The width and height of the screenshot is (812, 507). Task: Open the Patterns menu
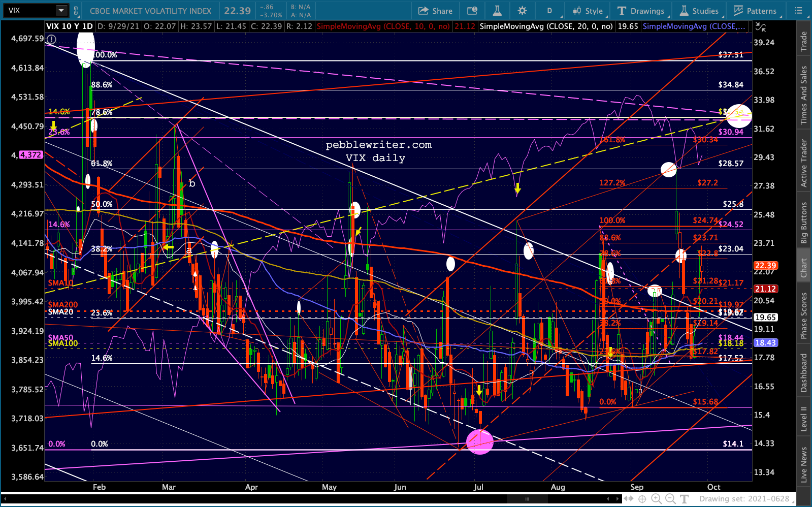tap(755, 11)
